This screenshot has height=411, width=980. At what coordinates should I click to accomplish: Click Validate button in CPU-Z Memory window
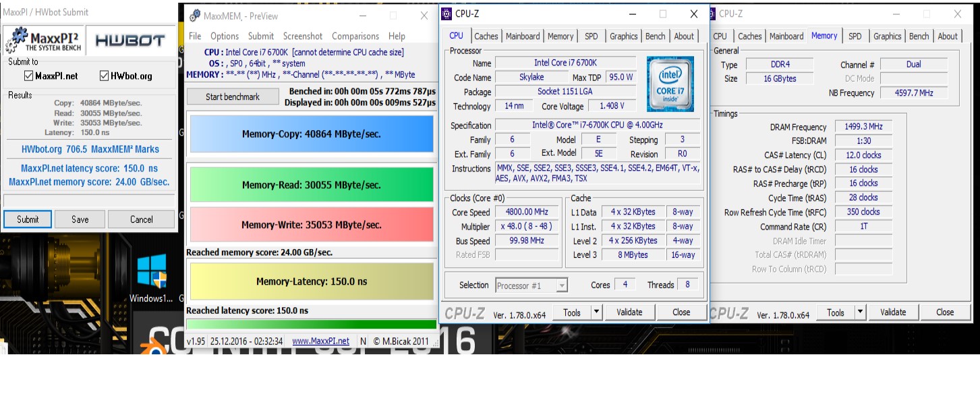(893, 312)
